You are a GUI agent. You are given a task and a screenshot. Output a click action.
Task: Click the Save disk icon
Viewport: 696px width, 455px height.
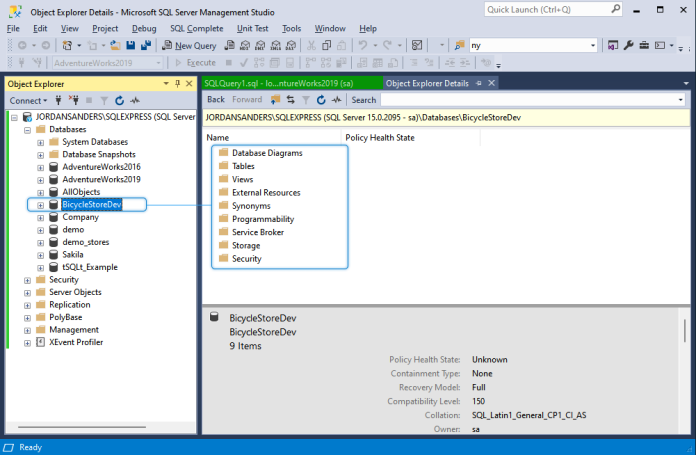(x=130, y=45)
